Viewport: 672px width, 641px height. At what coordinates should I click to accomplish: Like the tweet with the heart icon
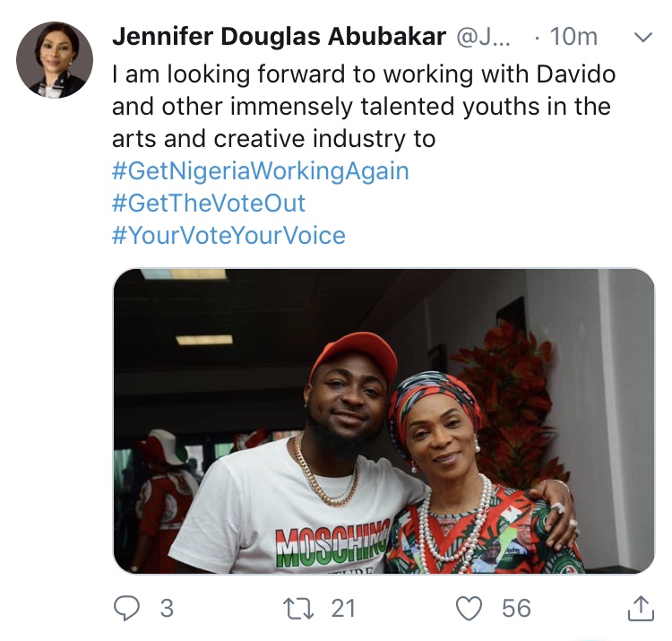point(469,609)
